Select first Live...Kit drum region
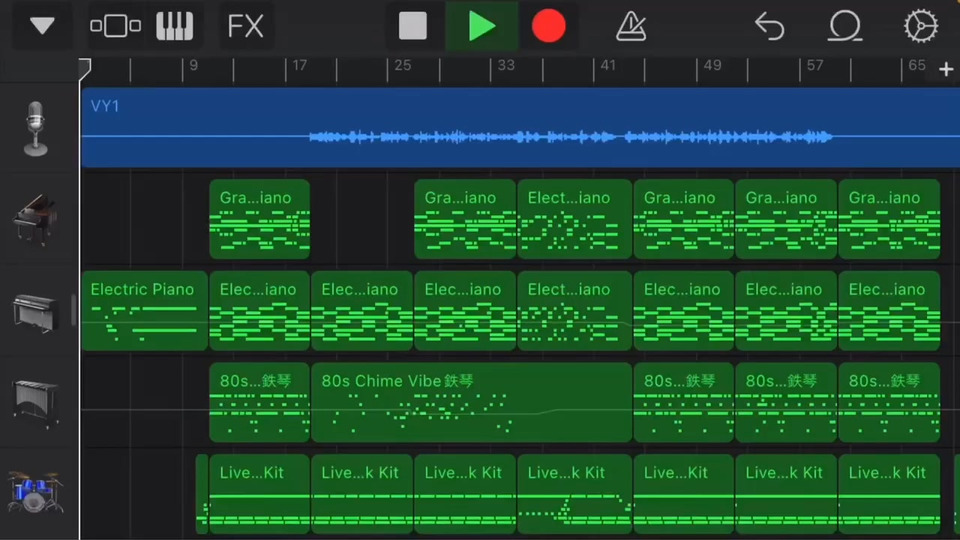Viewport: 960px width, 540px height. pos(260,494)
